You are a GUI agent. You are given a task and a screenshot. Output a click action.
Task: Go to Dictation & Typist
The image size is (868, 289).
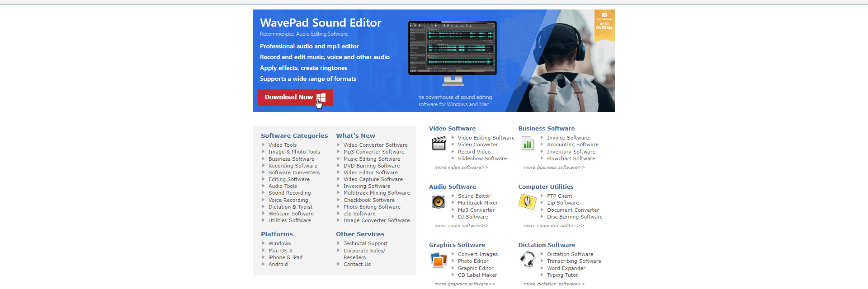click(x=290, y=207)
